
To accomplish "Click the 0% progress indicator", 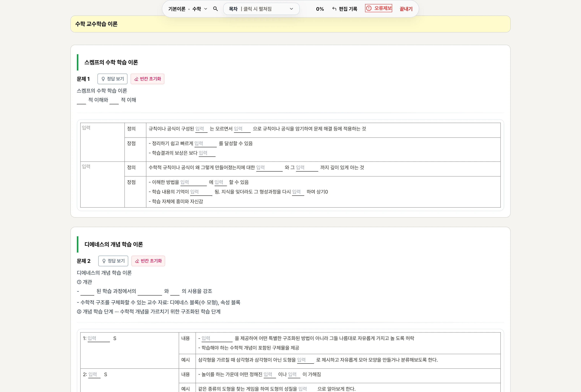I will [x=320, y=9].
